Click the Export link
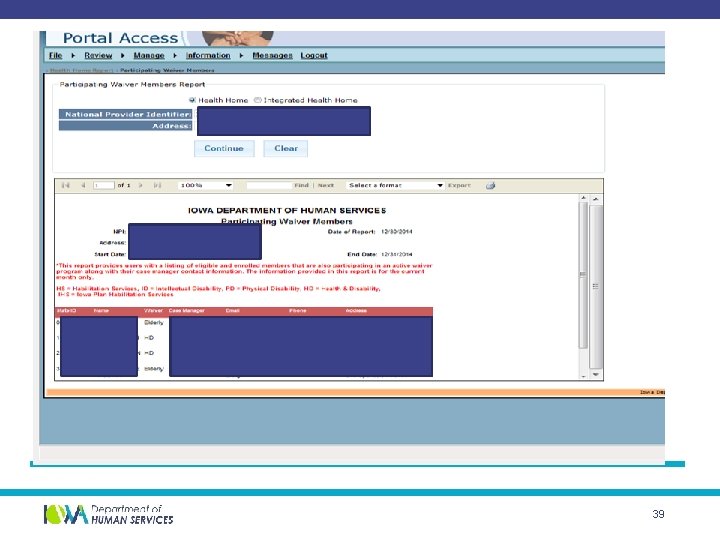 (x=459, y=185)
